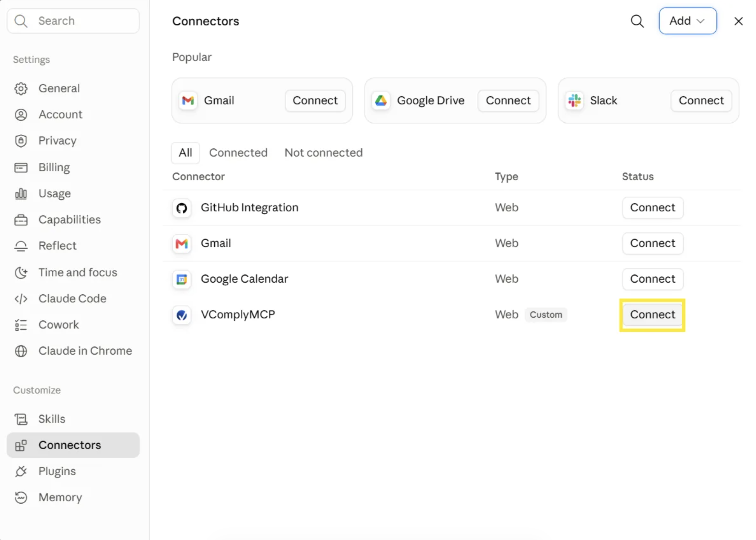The image size is (756, 540).
Task: Connect the GitHub Integration row
Action: [x=653, y=208]
